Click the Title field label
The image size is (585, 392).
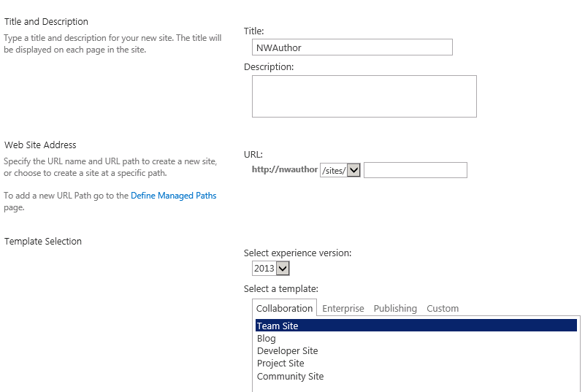(x=253, y=31)
